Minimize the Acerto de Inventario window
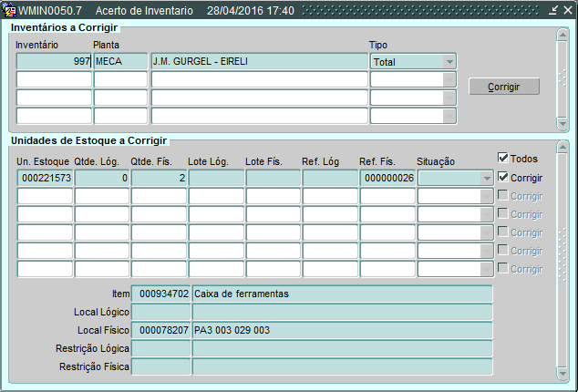This screenshot has width=578, height=392. [553, 9]
